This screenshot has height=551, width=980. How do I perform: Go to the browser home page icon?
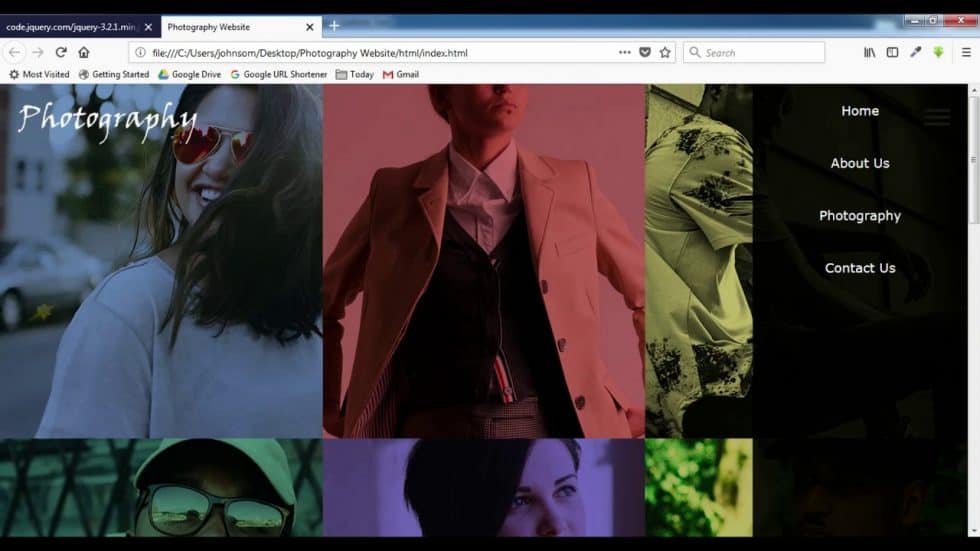(84, 53)
